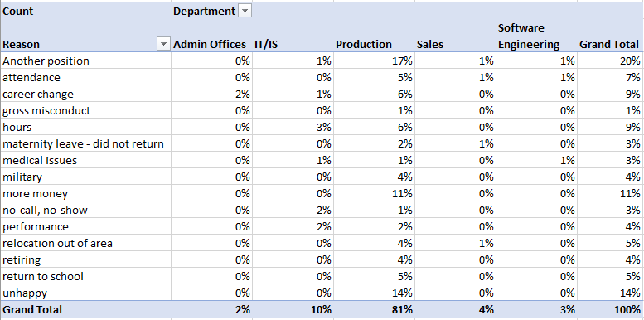
Task: Click Grand Total 5% in return to school row
Action: (x=610, y=276)
